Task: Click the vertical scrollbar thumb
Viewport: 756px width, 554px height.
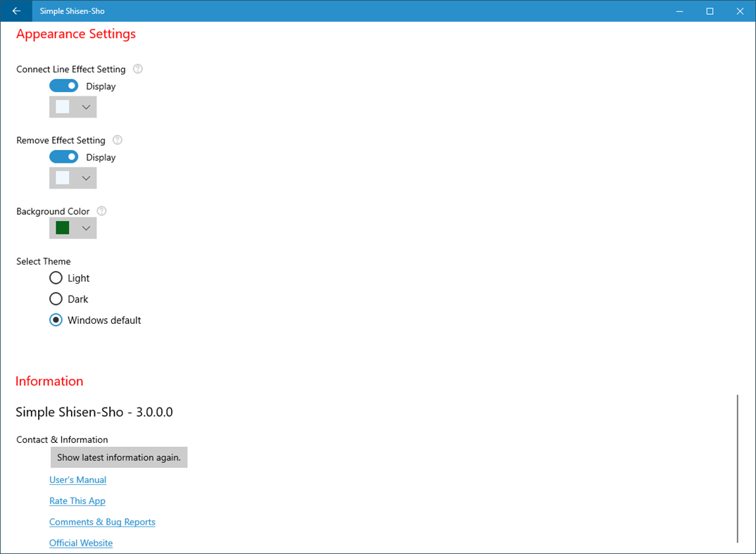Action: [737, 469]
